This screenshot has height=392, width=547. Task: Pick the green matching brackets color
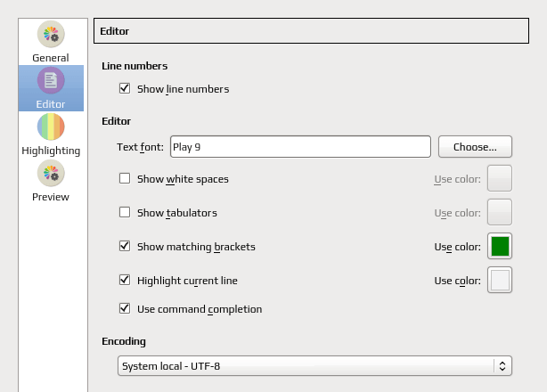pyautogui.click(x=500, y=246)
